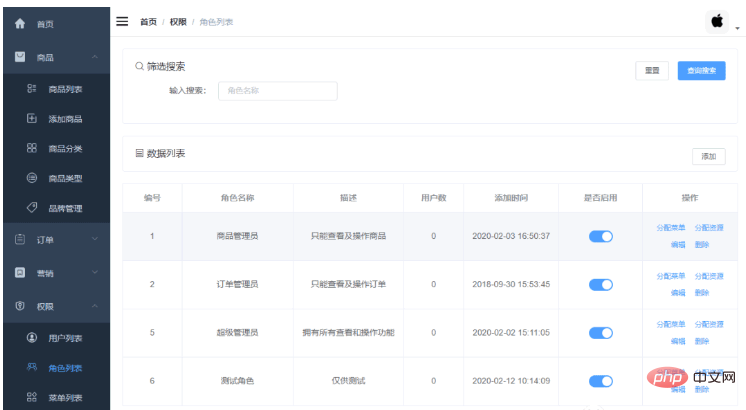Click the 添加时间 column header
This screenshot has width=746, height=410.
point(511,198)
